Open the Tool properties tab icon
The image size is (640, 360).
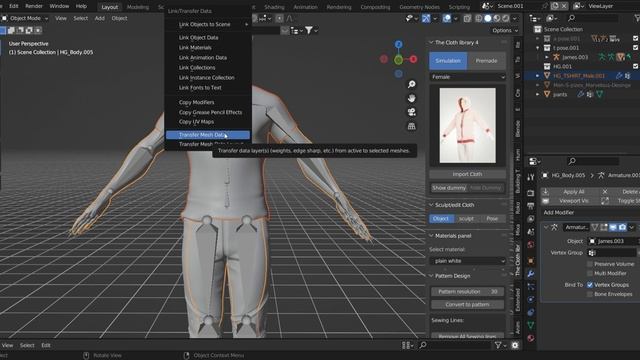pos(531,177)
